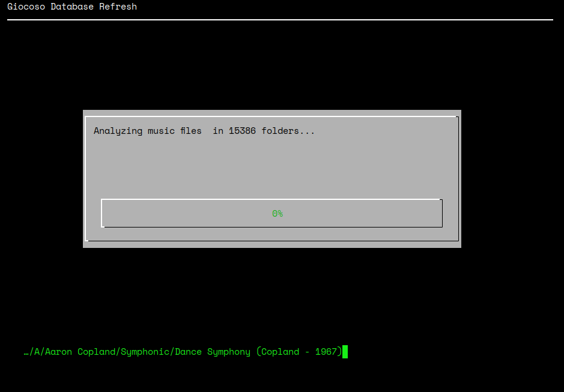This screenshot has height=392, width=564.
Task: Click the white separator line under the title
Action: (x=279, y=20)
